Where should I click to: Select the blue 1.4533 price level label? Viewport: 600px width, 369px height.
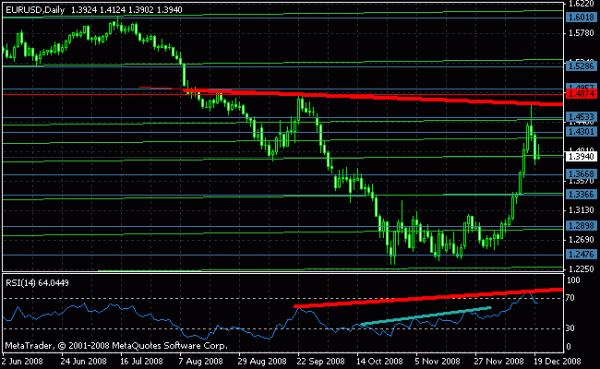tap(581, 117)
